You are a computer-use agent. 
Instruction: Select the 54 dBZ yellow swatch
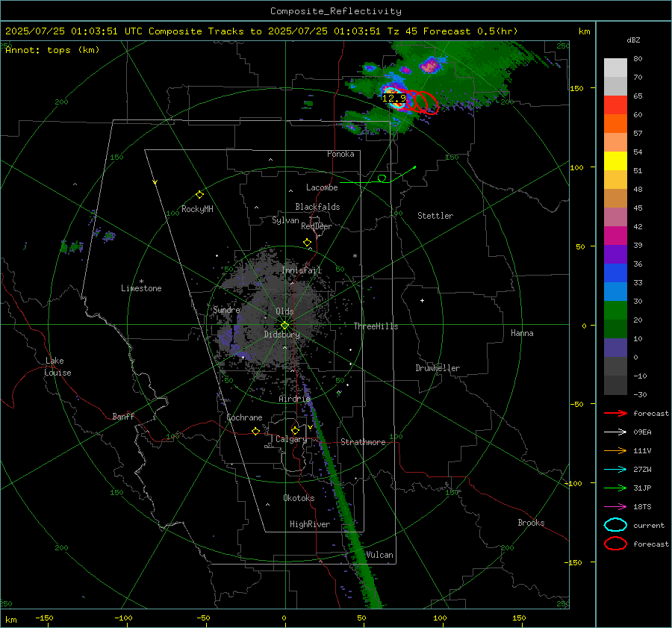click(x=615, y=161)
